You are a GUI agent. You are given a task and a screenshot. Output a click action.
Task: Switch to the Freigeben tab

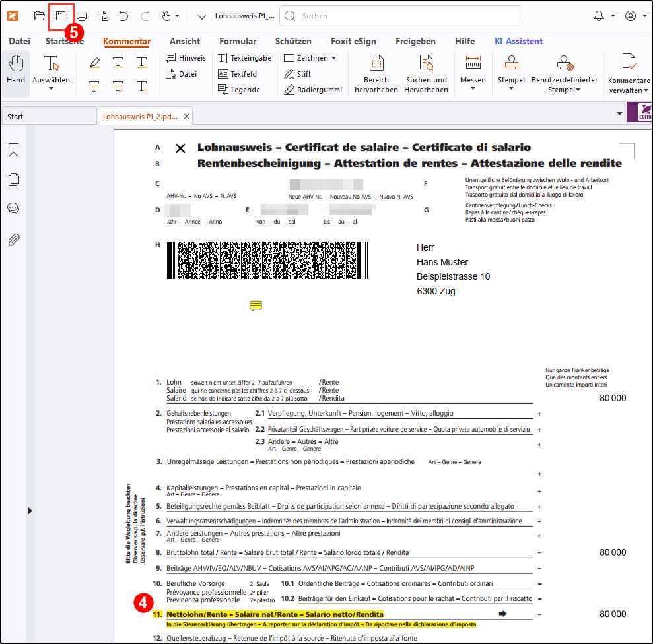click(x=415, y=41)
